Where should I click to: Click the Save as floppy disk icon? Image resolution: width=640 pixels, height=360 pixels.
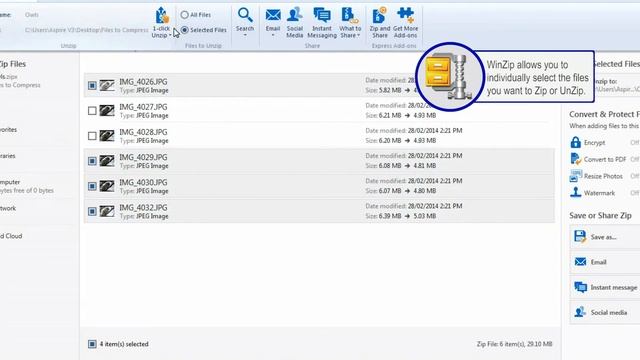tap(580, 236)
